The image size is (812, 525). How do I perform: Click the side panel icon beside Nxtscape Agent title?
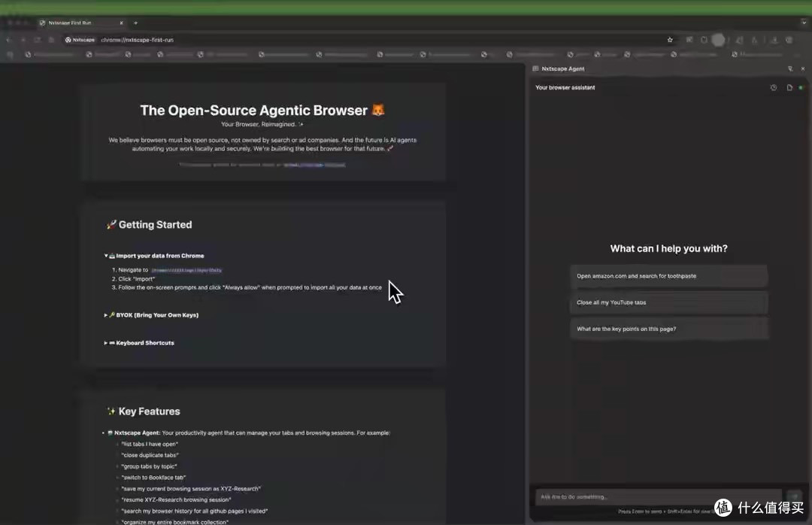tap(535, 68)
